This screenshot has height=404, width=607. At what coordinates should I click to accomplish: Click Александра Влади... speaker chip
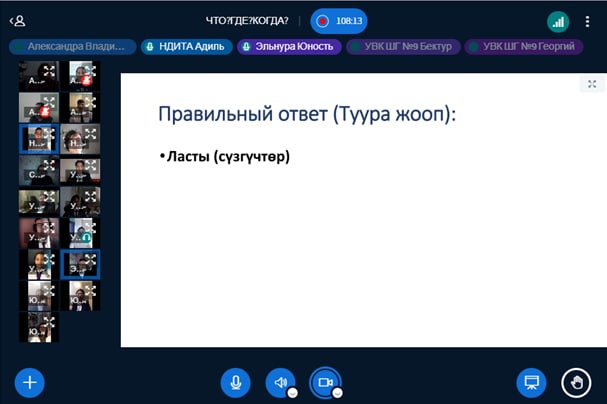click(x=70, y=46)
